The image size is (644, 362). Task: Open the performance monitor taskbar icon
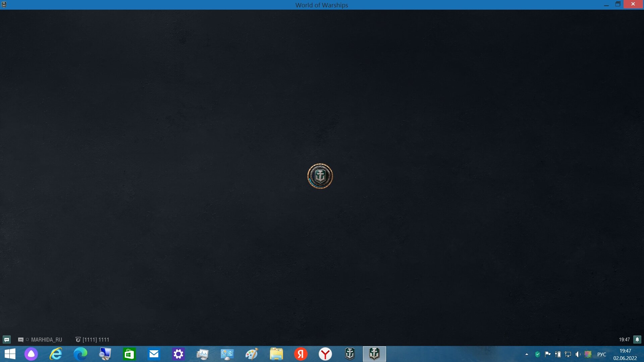pos(203,354)
